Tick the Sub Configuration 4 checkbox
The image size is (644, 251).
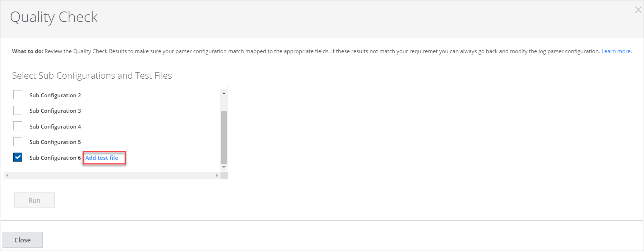pyautogui.click(x=18, y=126)
